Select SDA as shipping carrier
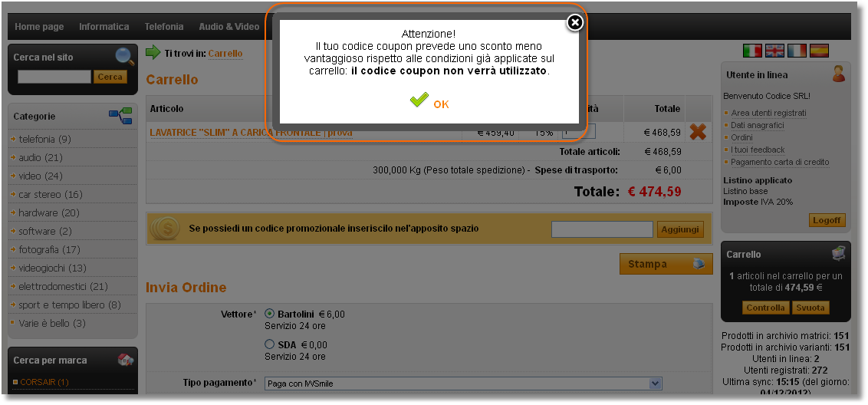 [270, 344]
